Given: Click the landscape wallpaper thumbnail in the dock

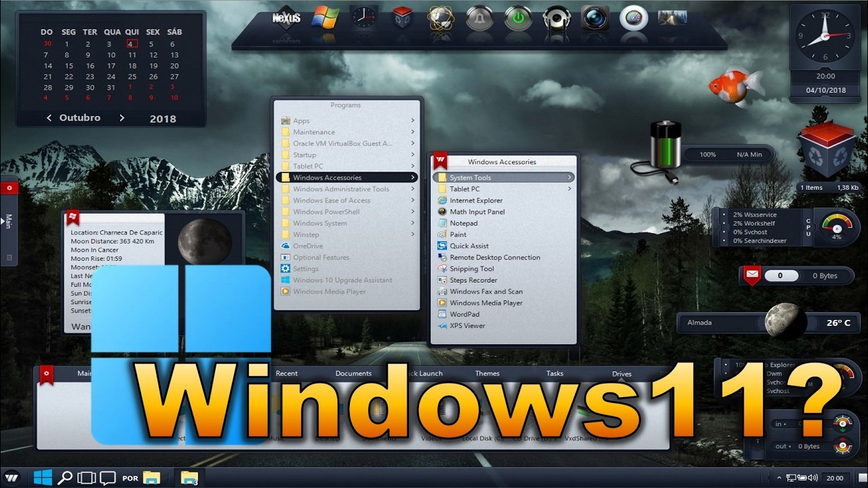Looking at the screenshot, I should [x=672, y=18].
